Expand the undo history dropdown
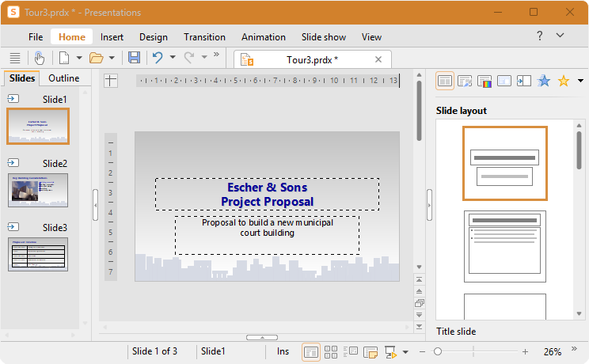The width and height of the screenshot is (589, 364). [173, 57]
